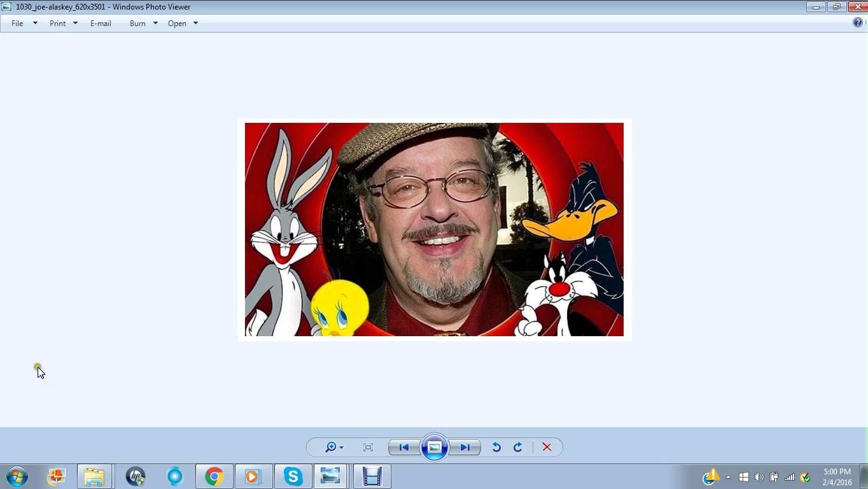868x489 pixels.
Task: Open the network signal bars icon
Action: [x=790, y=477]
